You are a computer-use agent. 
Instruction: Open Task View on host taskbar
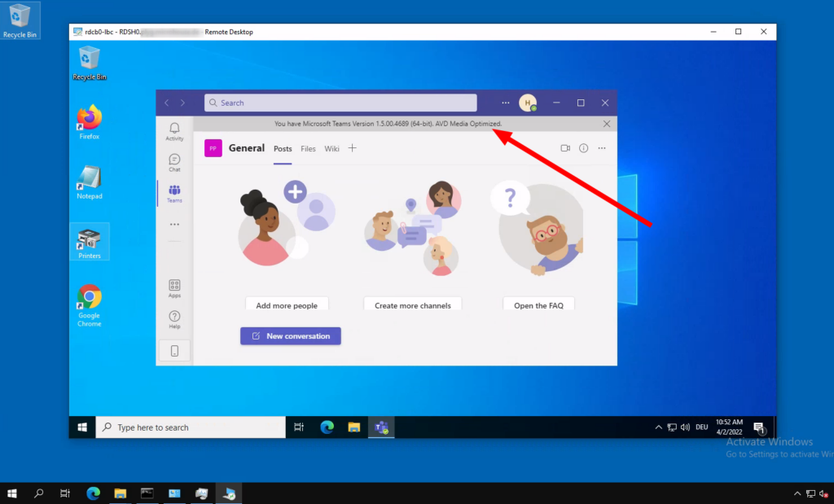point(65,493)
